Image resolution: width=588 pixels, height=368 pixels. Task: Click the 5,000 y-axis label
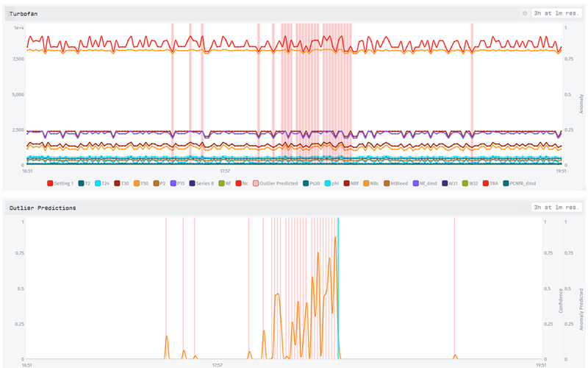18,94
